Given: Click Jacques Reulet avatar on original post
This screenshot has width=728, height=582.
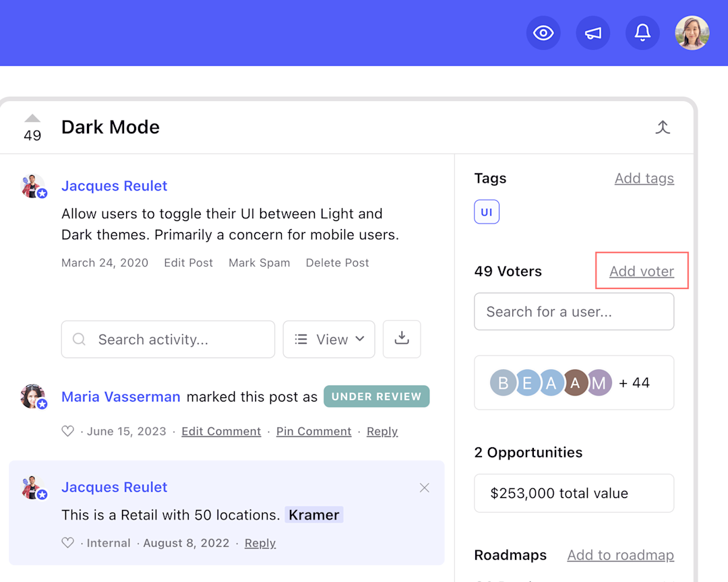Looking at the screenshot, I should [34, 187].
